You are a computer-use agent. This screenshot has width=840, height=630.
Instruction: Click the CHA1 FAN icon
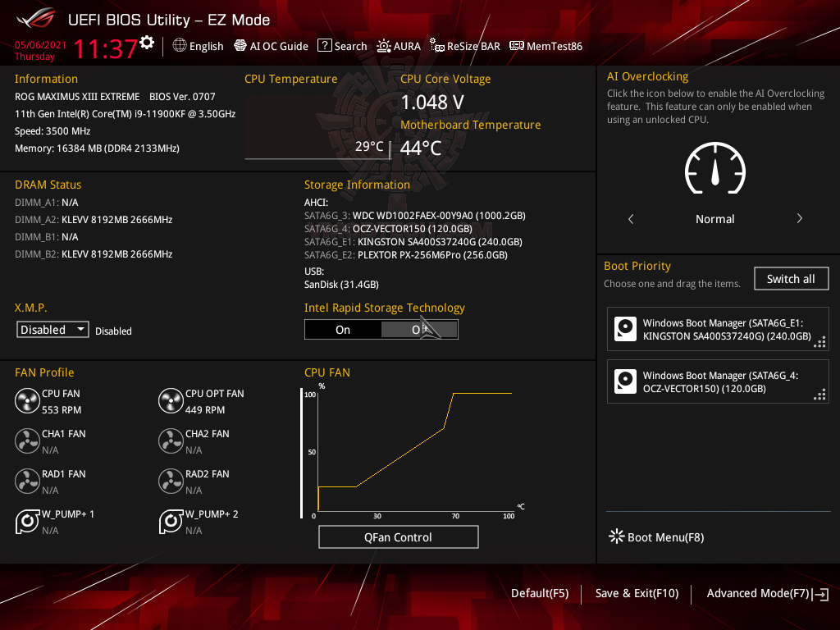(27, 441)
